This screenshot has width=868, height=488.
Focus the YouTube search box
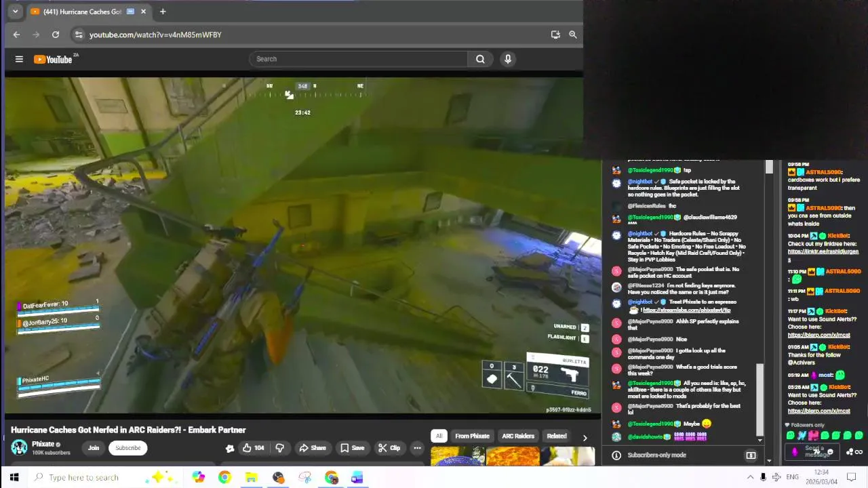coord(358,59)
